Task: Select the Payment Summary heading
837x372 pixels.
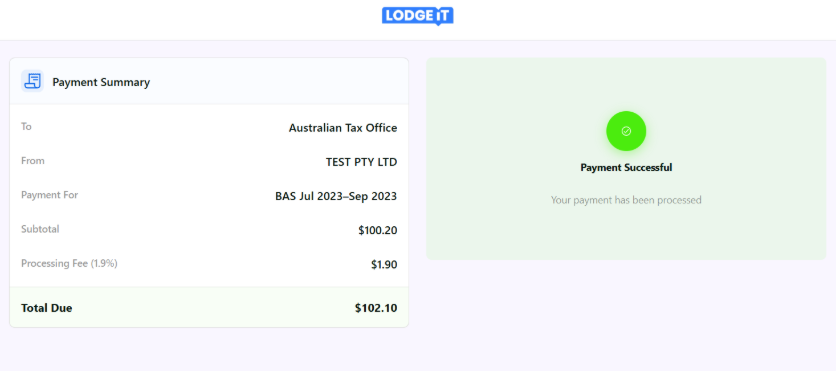Action: (x=101, y=82)
